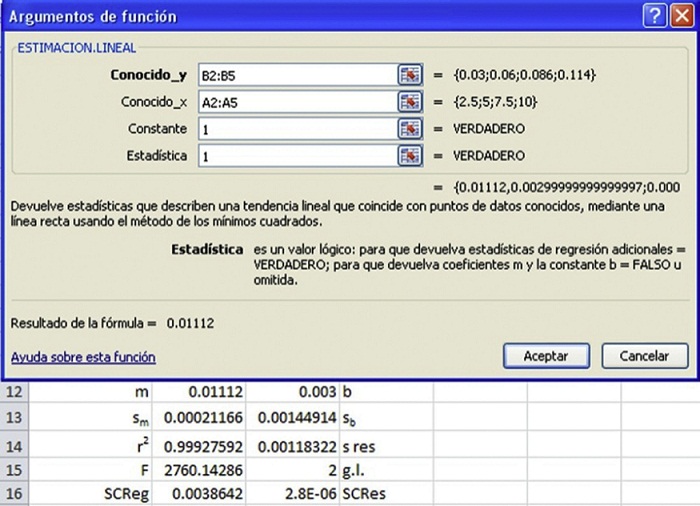Click the range selector icon for Conocido_x
Screen dimensions: 700x506
[409, 102]
